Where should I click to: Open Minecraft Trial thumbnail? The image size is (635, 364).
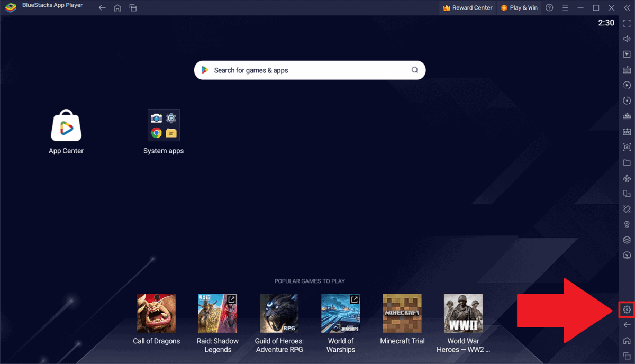coord(402,313)
